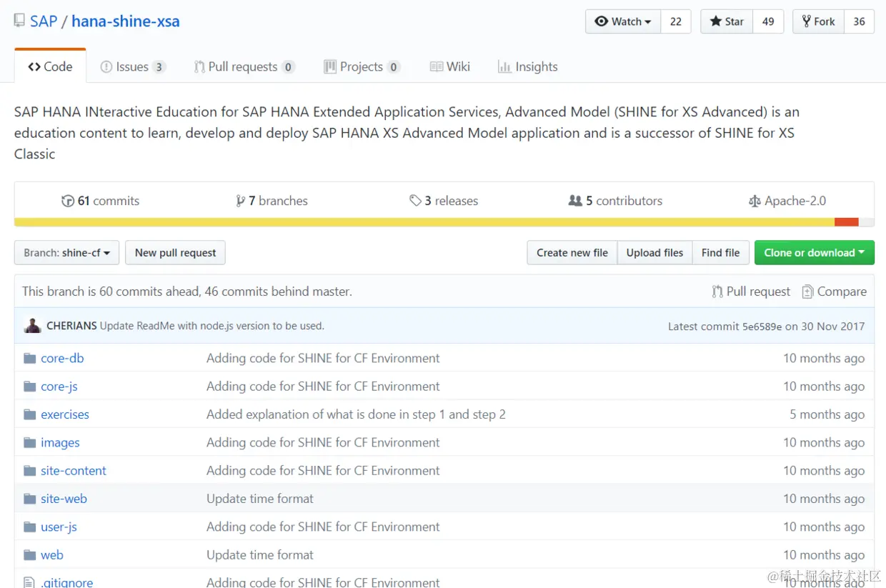Click the web folder icon
The height and width of the screenshot is (588, 886).
(29, 555)
